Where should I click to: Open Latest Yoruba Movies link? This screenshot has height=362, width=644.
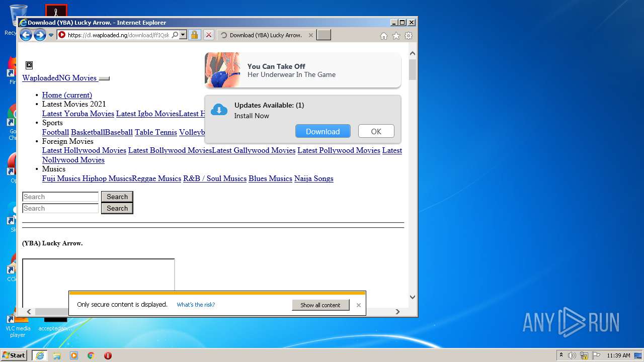(x=78, y=114)
